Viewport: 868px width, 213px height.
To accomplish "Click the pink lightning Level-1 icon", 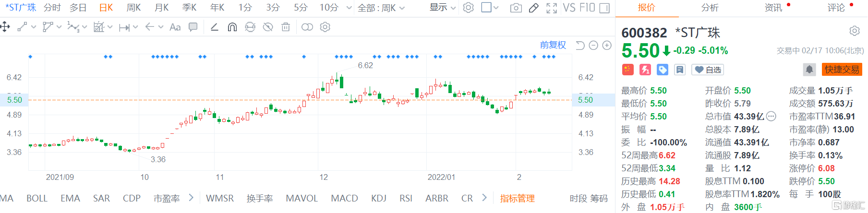I will tap(645, 70).
